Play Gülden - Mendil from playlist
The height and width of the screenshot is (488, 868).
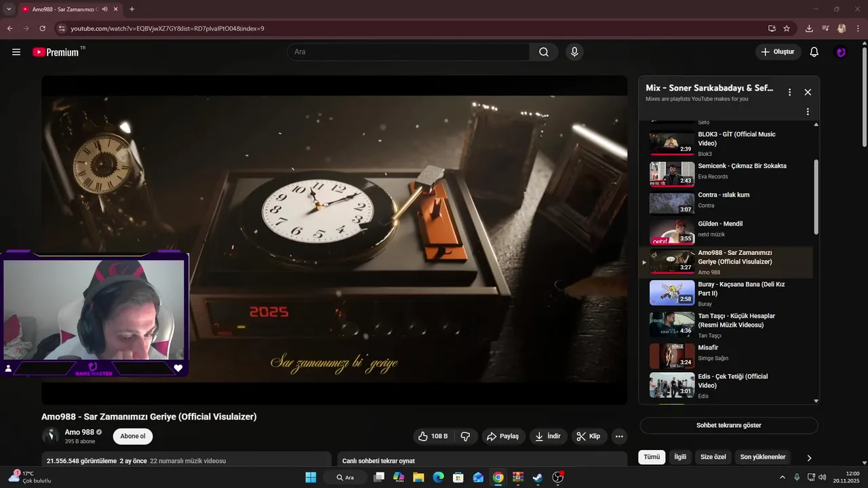tap(726, 230)
